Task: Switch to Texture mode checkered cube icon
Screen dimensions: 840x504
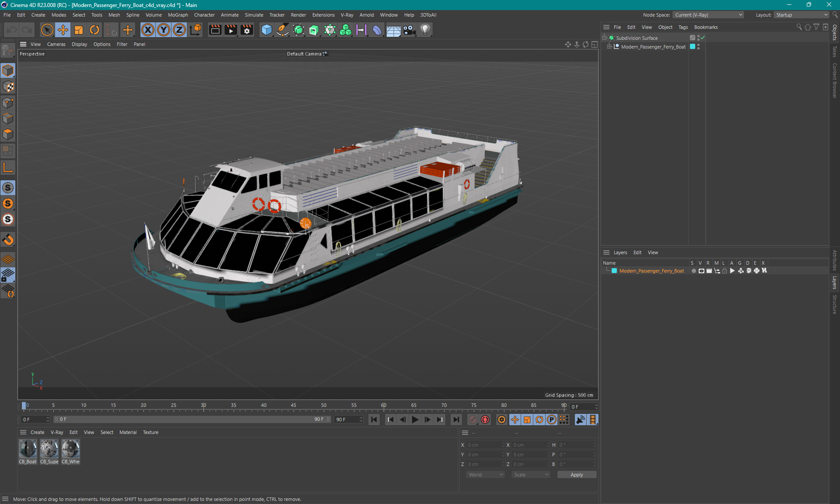Action: (8, 87)
